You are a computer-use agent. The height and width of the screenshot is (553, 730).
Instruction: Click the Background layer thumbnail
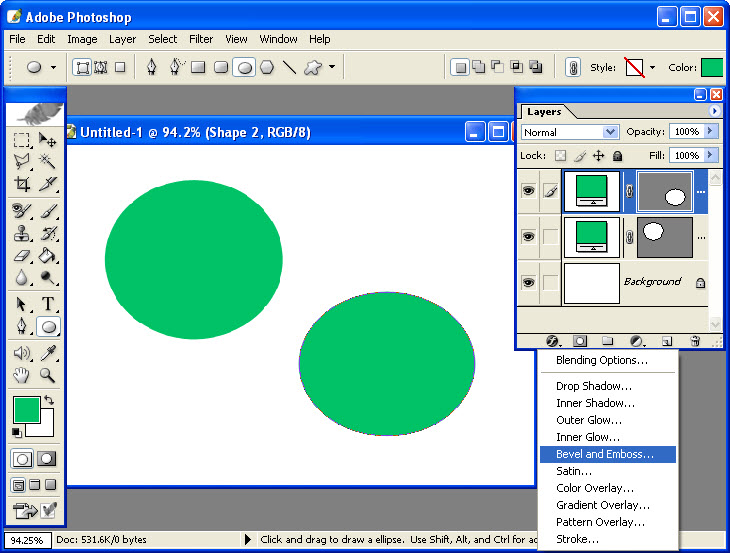[x=591, y=283]
